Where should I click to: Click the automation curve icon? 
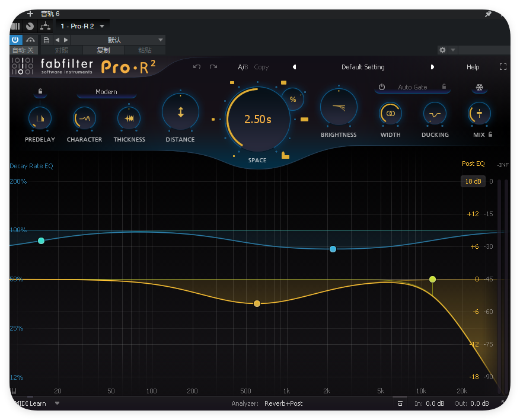(30, 40)
